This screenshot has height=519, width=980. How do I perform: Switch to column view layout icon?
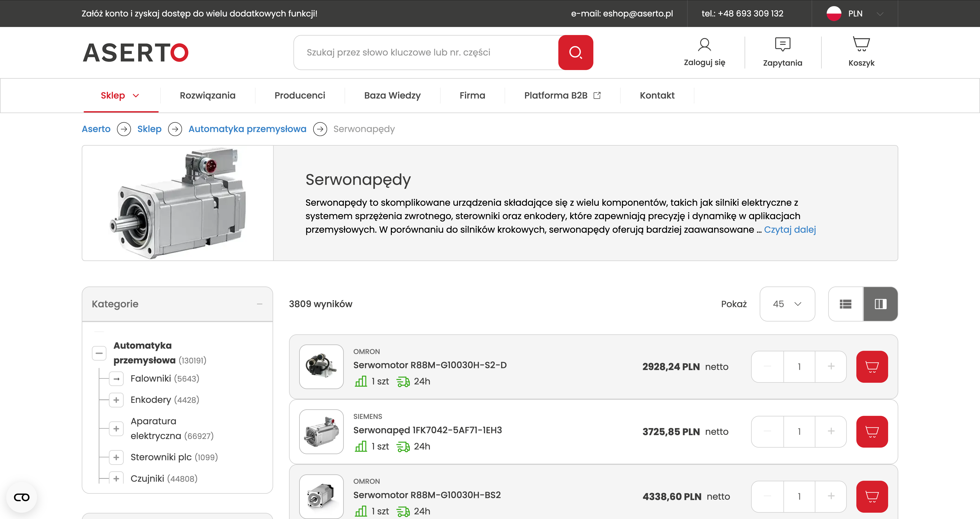880,304
